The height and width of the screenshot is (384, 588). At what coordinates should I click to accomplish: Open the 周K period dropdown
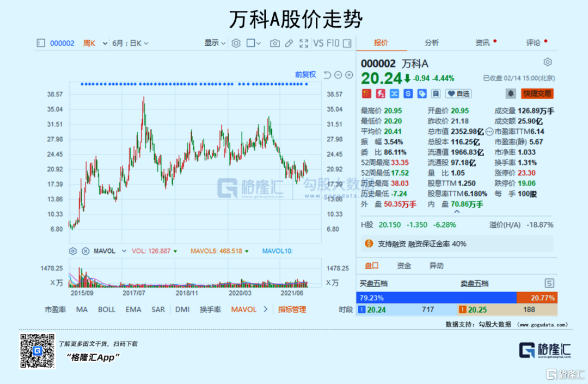pos(95,44)
